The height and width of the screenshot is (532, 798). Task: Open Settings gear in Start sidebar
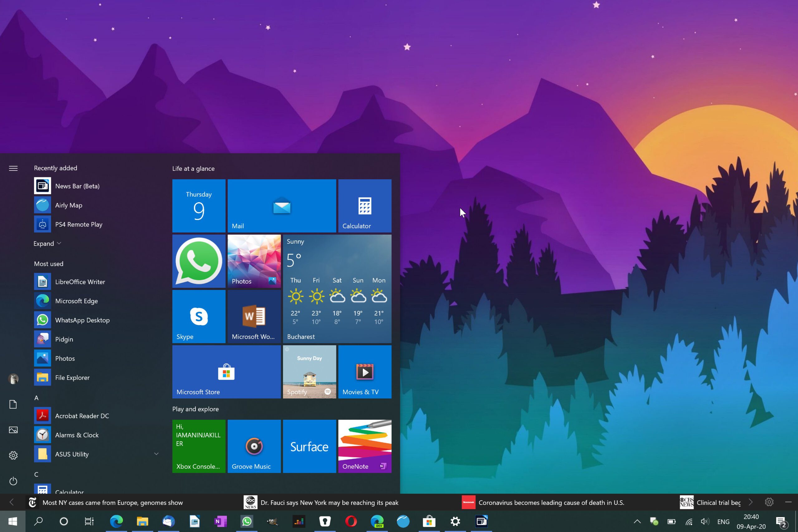tap(13, 455)
